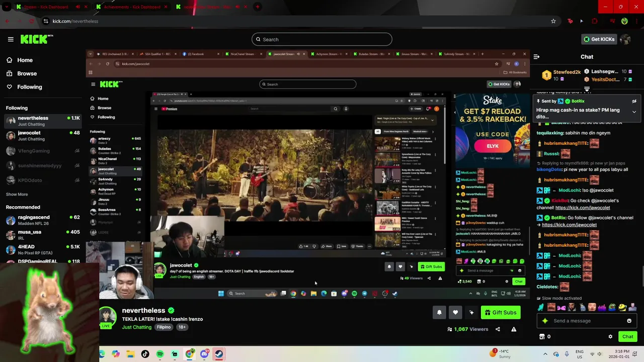Click the kick.com/nevertheless address bar
The image size is (644, 362).
302,21
